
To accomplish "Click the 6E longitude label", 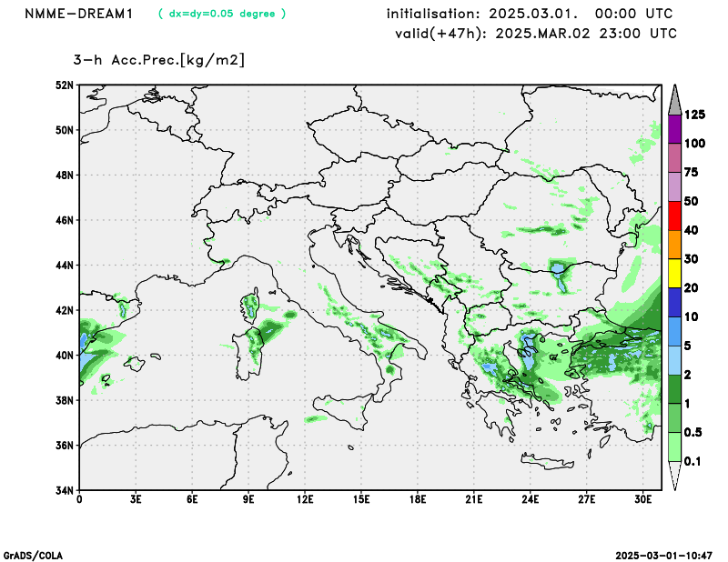I will pyautogui.click(x=192, y=500).
